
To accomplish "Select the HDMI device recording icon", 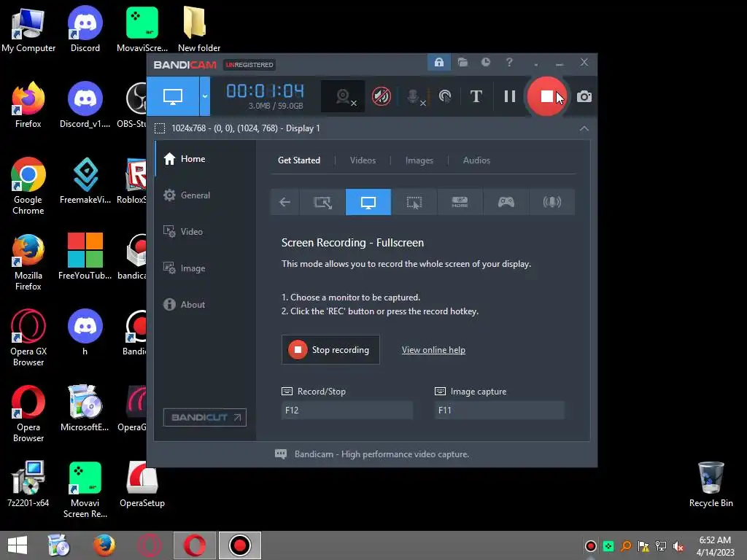I will 460,202.
